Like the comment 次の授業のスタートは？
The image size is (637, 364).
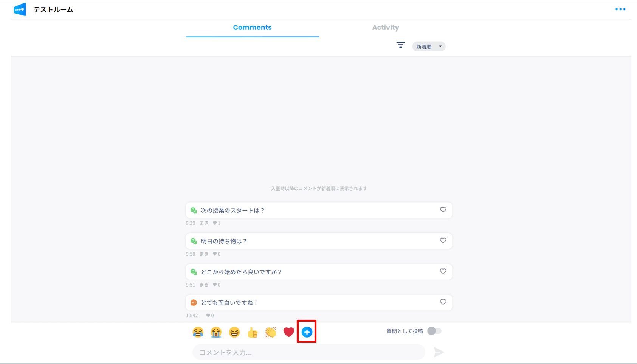(x=443, y=210)
